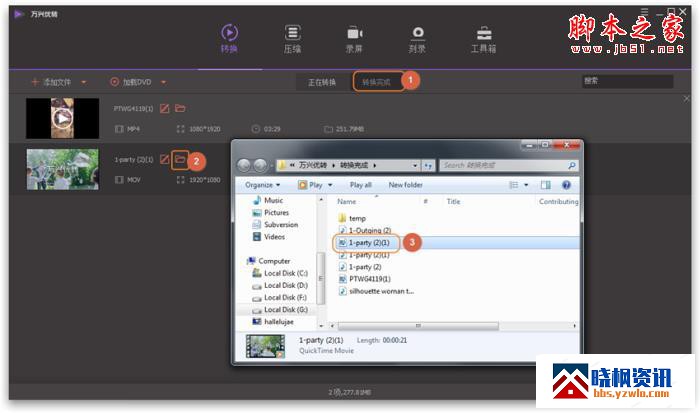Select the 1-Outgoing (2) file
Image resolution: width=700 pixels, height=413 pixels.
365,230
